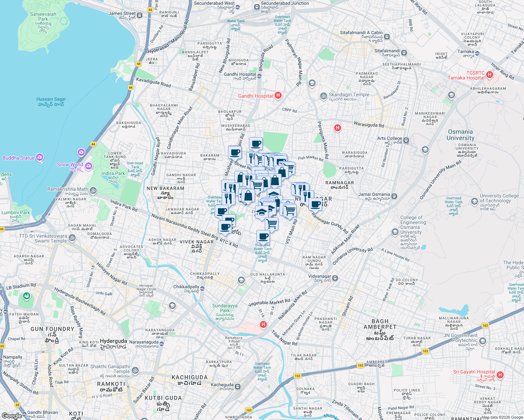Click coffee marker above Overhead Water Tank on VST Main Rd

(263, 237)
